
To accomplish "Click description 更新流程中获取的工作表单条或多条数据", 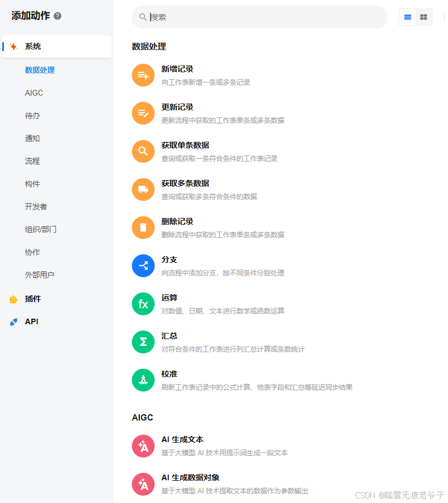I will (x=223, y=120).
